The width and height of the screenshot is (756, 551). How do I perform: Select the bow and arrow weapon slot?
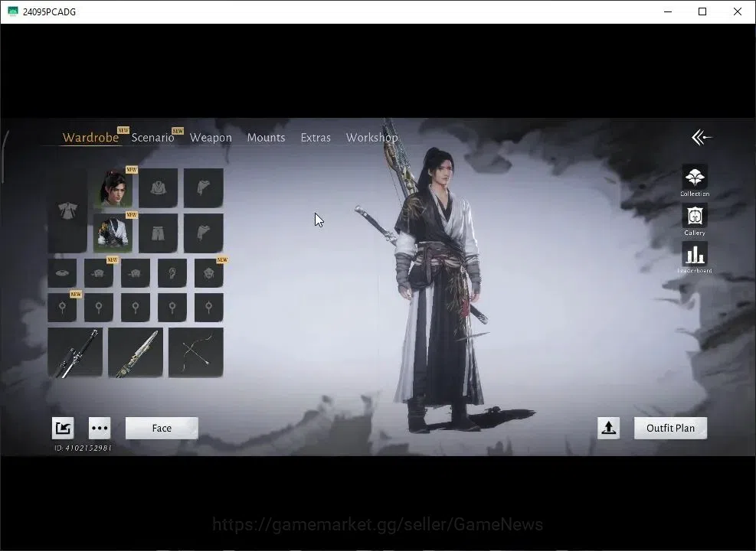[196, 353]
